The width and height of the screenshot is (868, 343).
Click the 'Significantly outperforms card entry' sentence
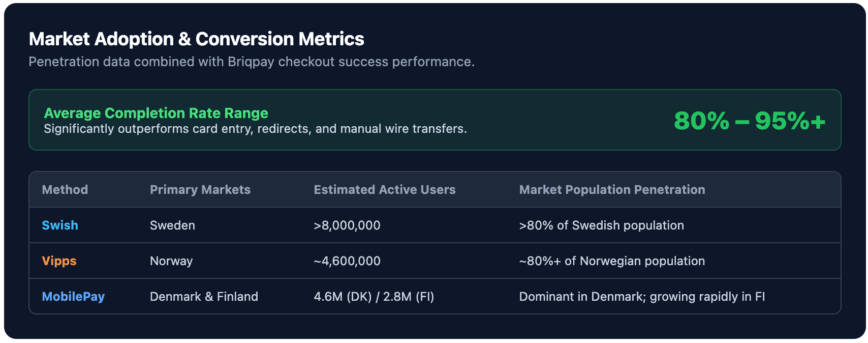coord(255,129)
